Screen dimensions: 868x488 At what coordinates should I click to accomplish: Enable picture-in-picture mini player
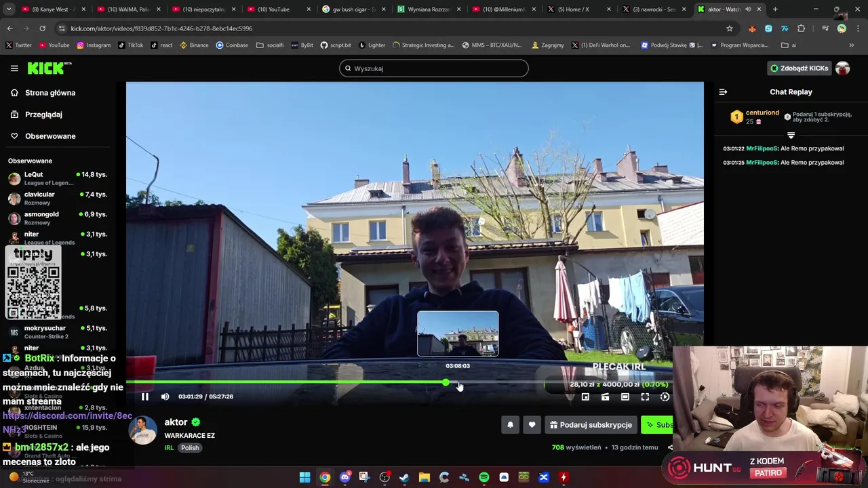[x=585, y=396]
